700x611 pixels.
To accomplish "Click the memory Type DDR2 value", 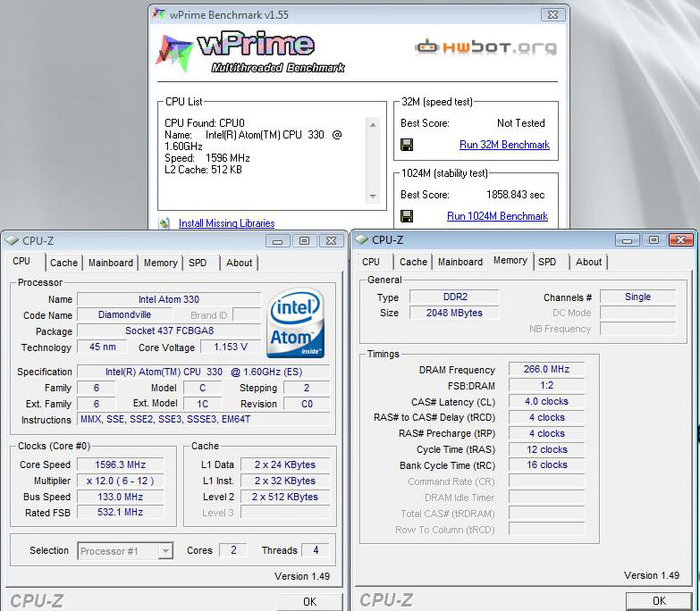I will (455, 297).
